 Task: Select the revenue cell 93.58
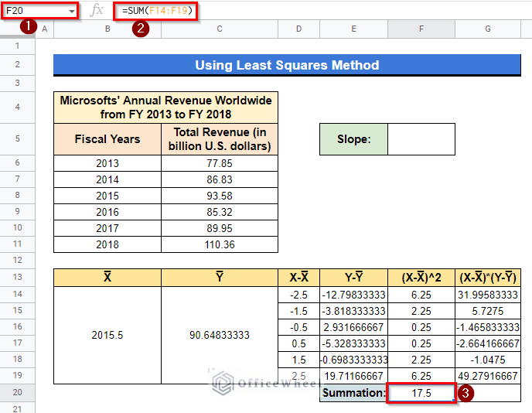[220, 196]
